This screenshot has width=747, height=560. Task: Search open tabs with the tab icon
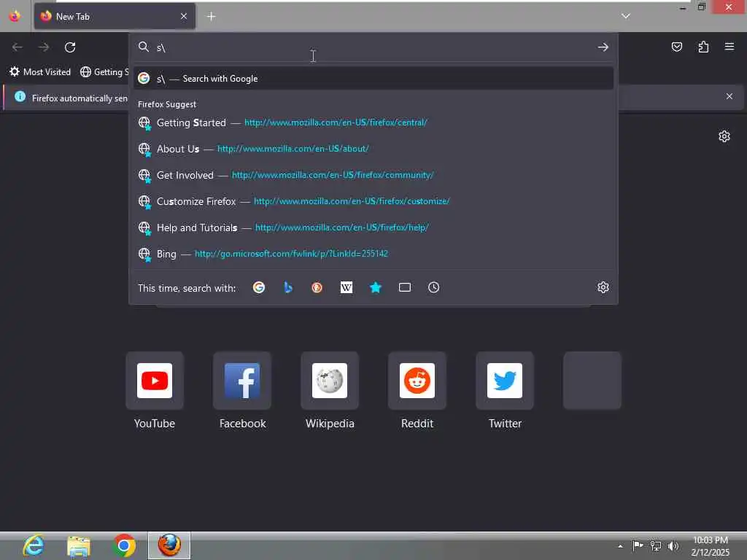(x=404, y=287)
